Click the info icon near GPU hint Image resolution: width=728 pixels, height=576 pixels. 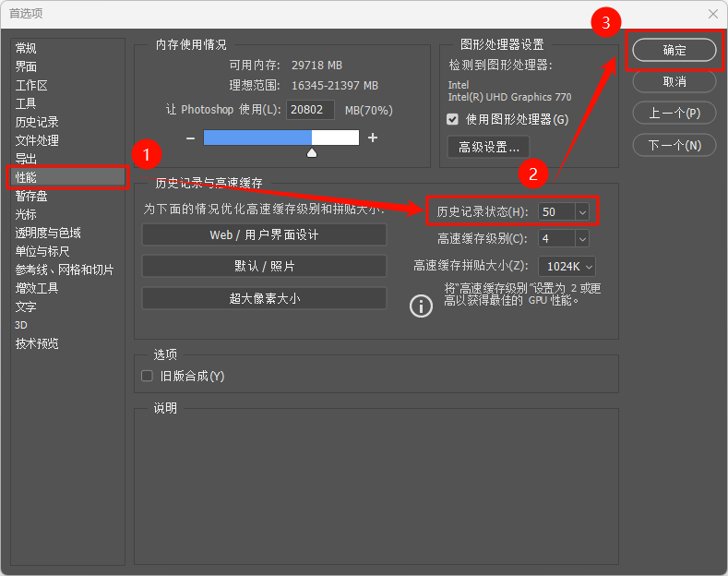tap(421, 306)
